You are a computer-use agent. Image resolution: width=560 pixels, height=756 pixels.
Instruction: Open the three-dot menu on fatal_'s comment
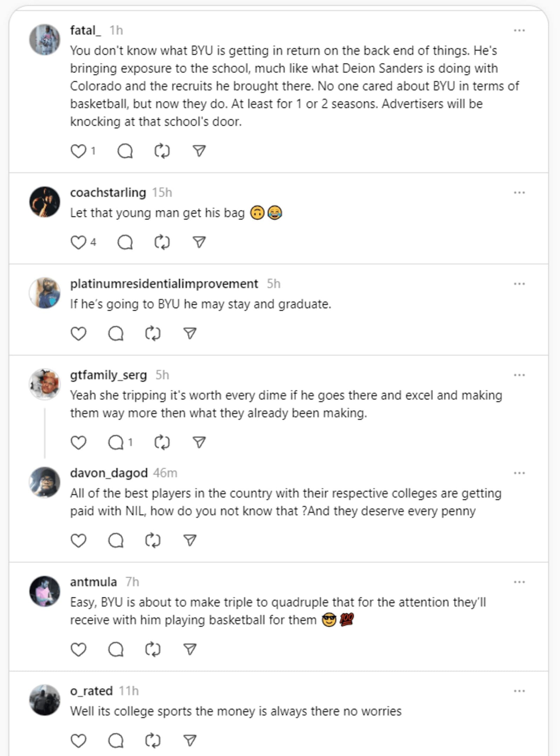(x=519, y=30)
